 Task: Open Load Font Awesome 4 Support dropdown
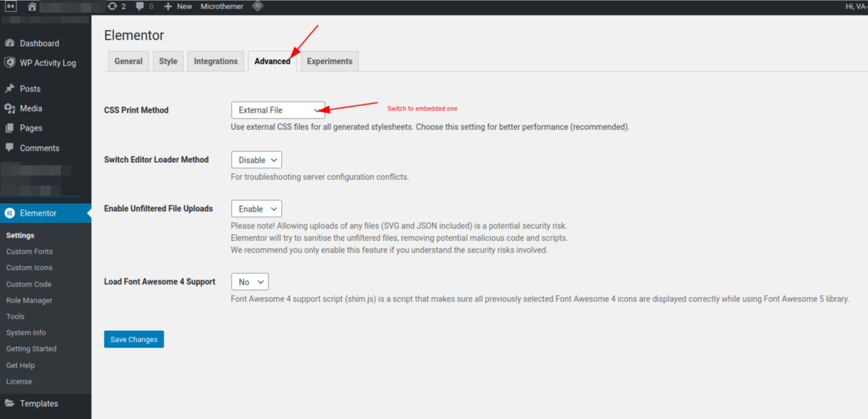250,282
